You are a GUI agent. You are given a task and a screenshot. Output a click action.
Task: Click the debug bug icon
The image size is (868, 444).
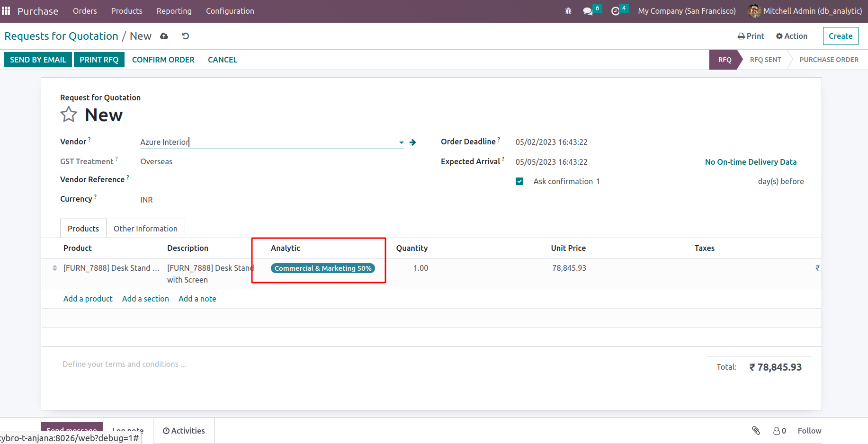click(x=568, y=11)
